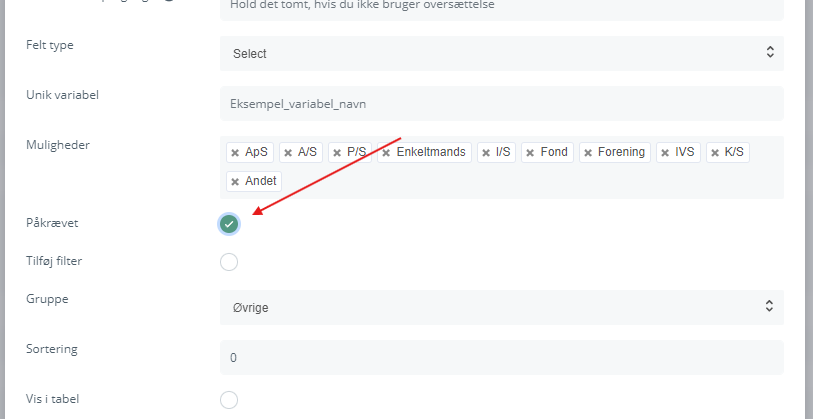The height and width of the screenshot is (419, 813).
Task: Remove the A/S option tag
Action: pyautogui.click(x=288, y=153)
